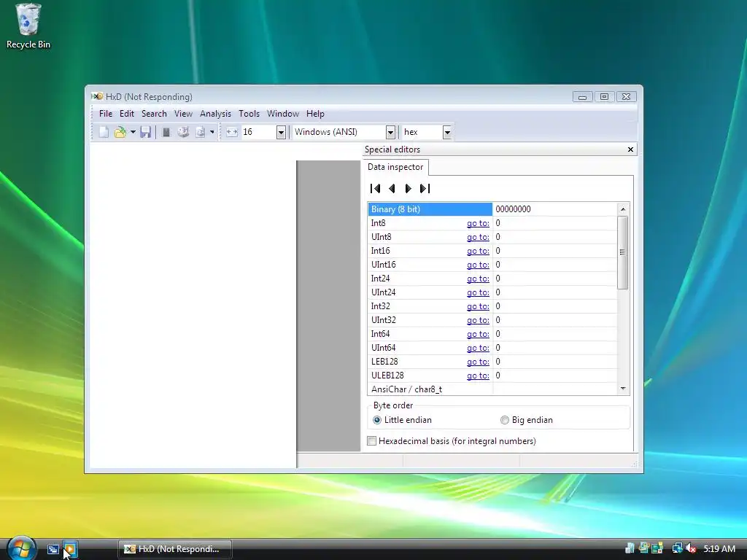The height and width of the screenshot is (560, 747).
Task: Follow the go to link for ULEB128
Action: tap(478, 376)
